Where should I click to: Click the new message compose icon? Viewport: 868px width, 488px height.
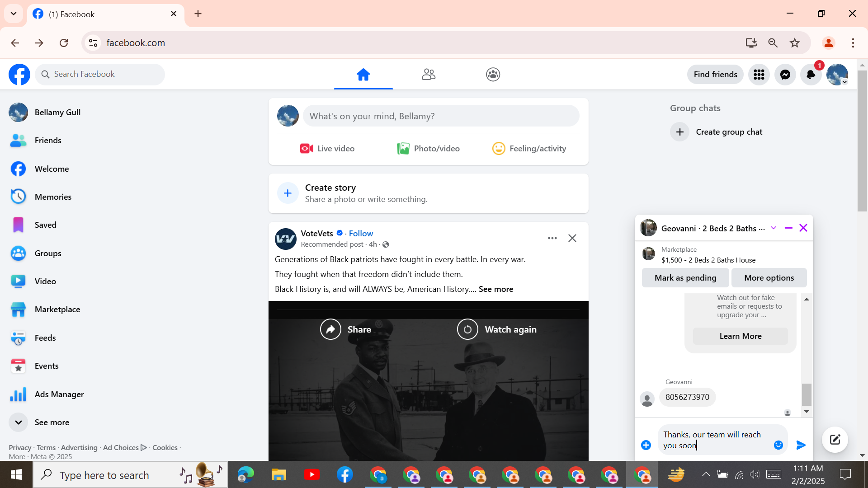(835, 439)
